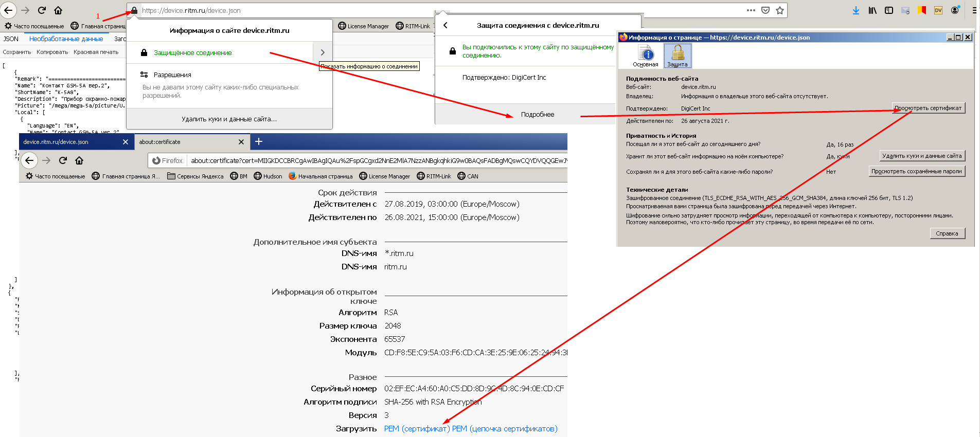Click the padlock icon in the top address bar
The width and height of the screenshot is (980, 437).
(x=134, y=10)
